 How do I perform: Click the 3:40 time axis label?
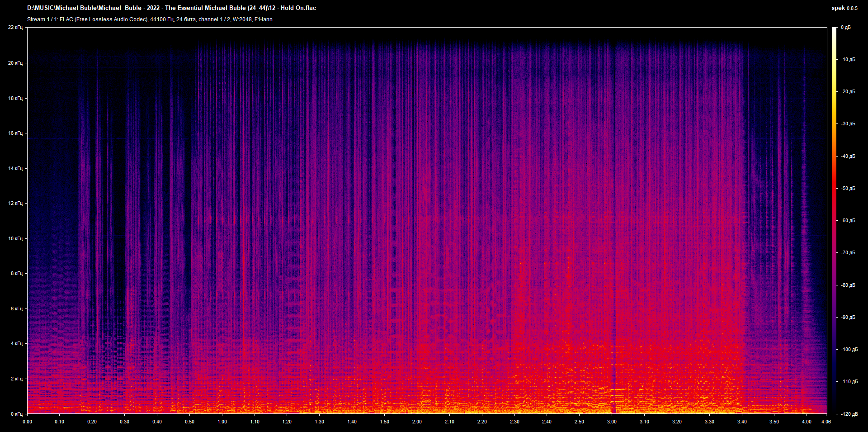742,422
